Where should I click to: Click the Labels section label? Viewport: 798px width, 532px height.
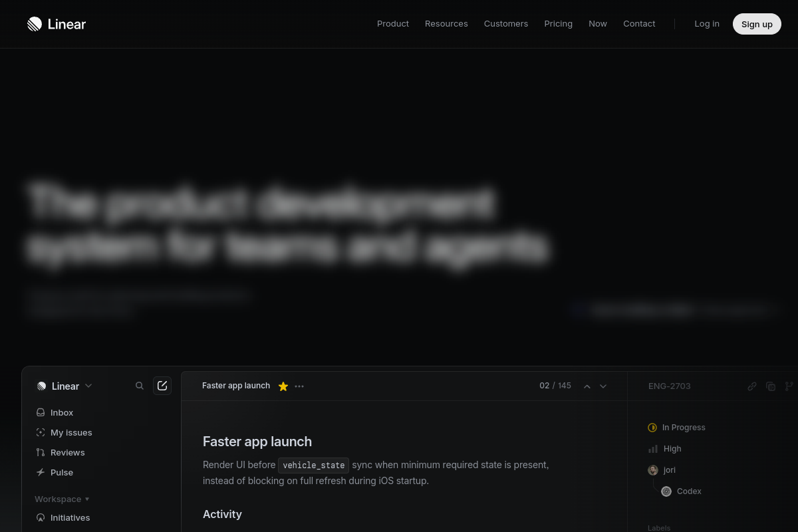(659, 528)
